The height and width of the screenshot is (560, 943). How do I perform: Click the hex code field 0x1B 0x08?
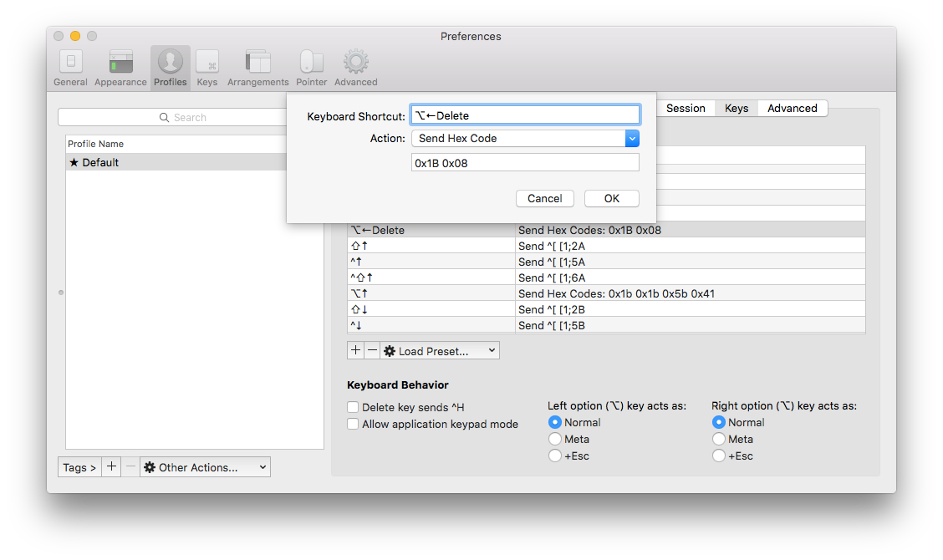525,162
